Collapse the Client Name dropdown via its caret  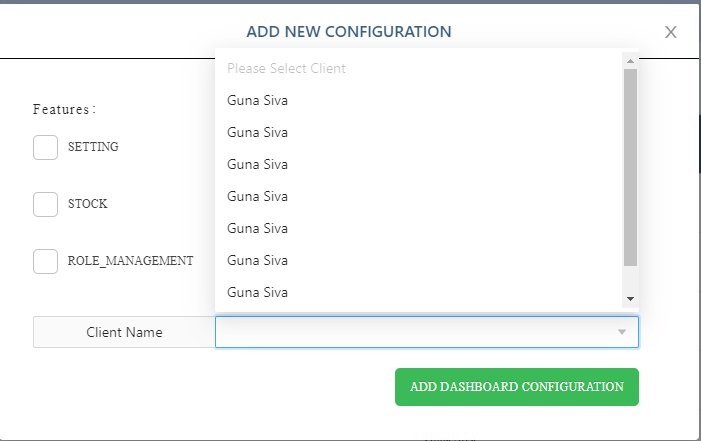pos(621,332)
